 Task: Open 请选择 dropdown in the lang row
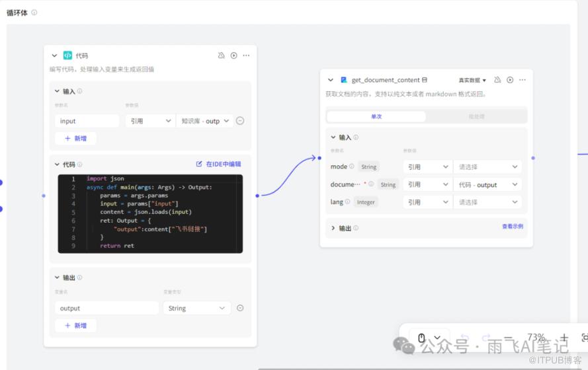pyautogui.click(x=487, y=202)
